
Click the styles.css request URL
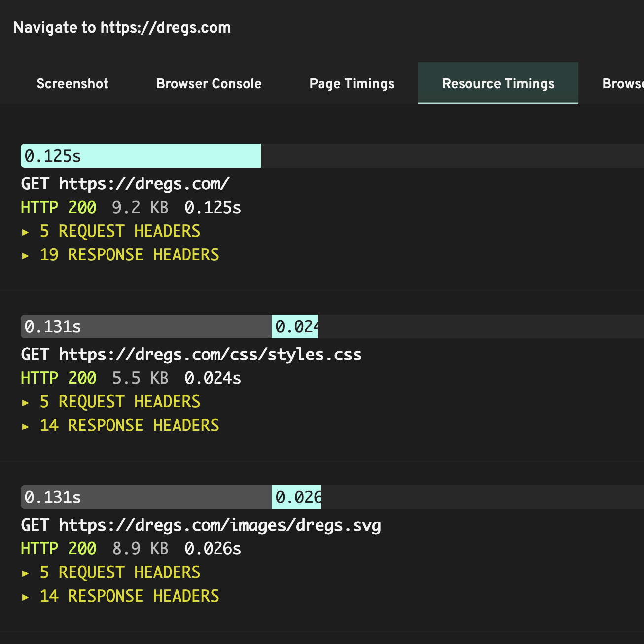pyautogui.click(x=191, y=354)
